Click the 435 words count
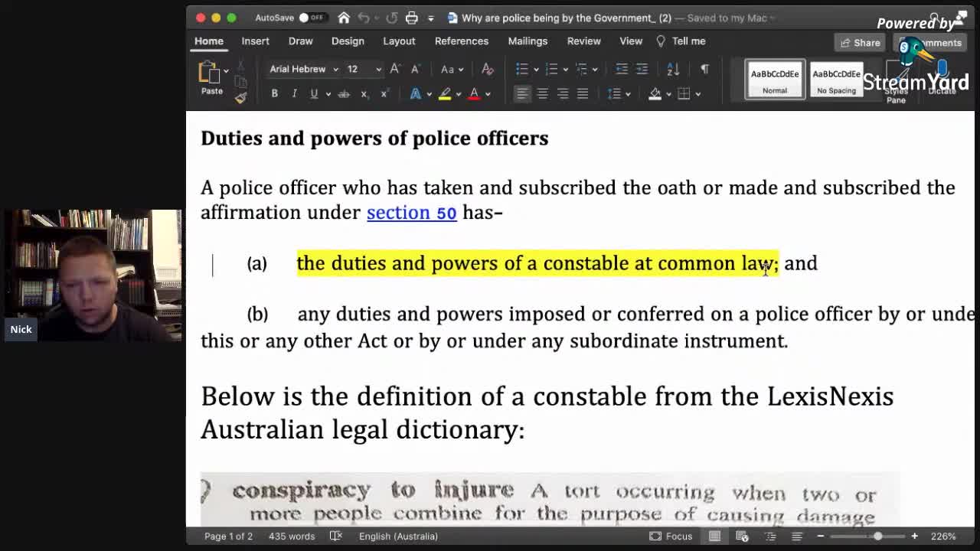Image resolution: width=980 pixels, height=551 pixels. (x=292, y=536)
